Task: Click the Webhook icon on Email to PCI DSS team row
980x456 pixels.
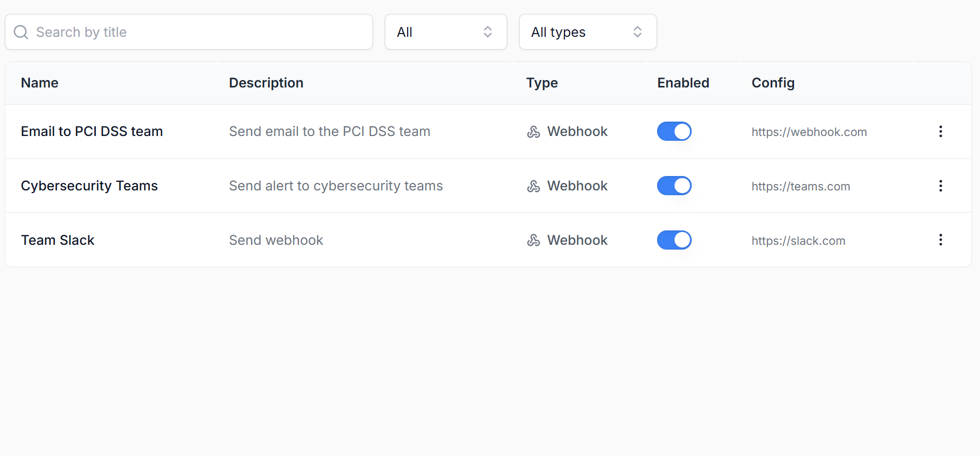Action: [x=533, y=131]
